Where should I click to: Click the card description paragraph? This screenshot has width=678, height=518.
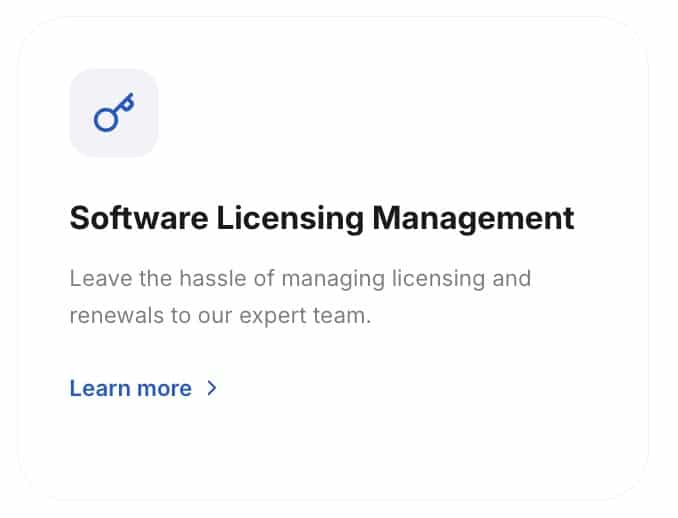coord(299,297)
